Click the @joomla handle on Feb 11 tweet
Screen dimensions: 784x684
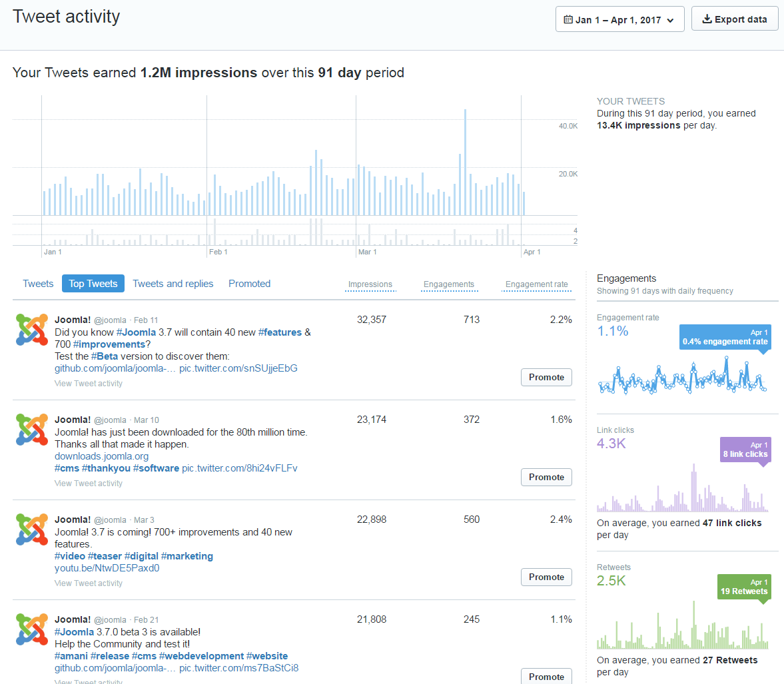(x=110, y=320)
